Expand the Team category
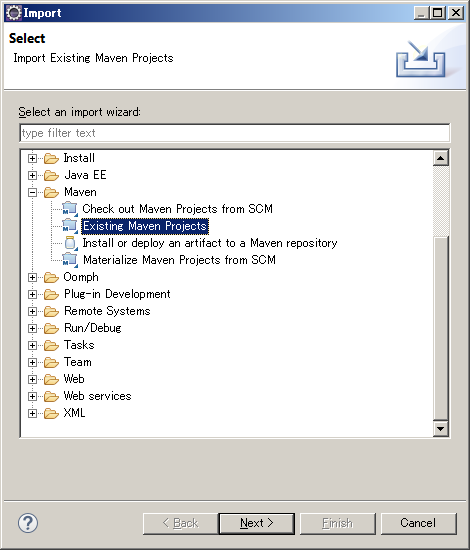 point(32,363)
